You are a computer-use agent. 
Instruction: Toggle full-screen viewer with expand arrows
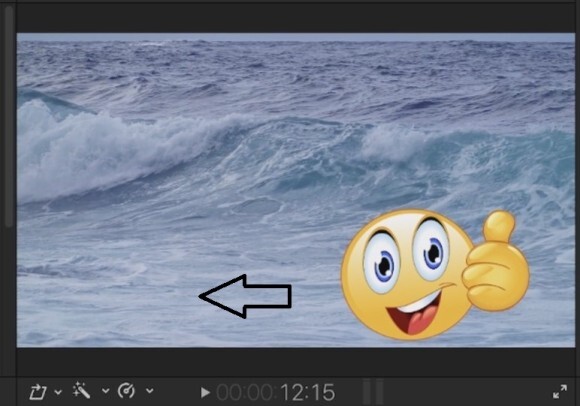click(560, 392)
